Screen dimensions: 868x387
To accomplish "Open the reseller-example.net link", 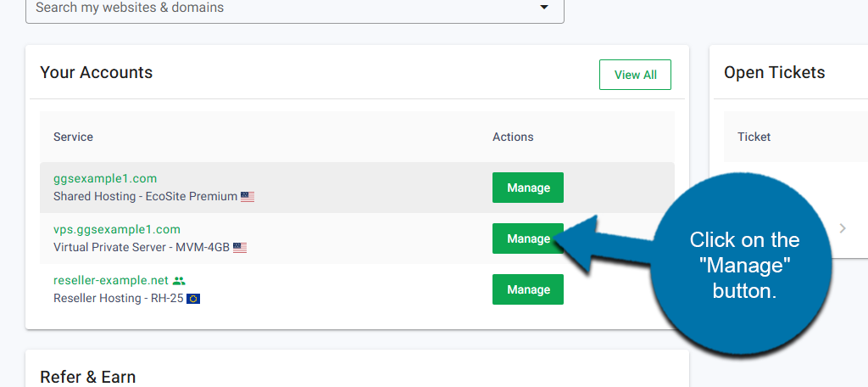I will pyautogui.click(x=110, y=280).
